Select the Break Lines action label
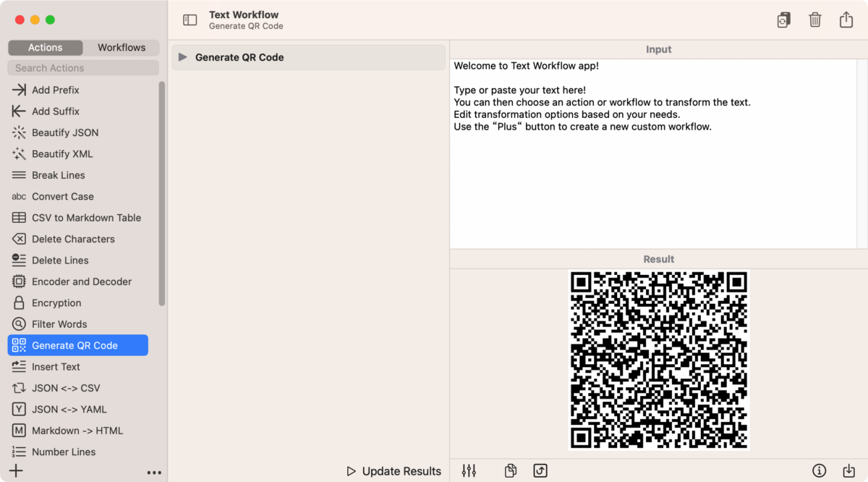This screenshot has width=868, height=482. pyautogui.click(x=59, y=175)
